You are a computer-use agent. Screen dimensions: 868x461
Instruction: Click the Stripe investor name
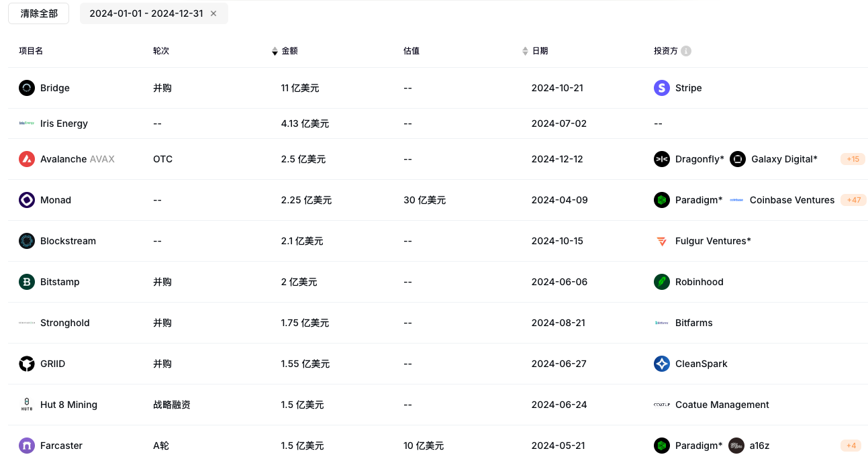click(689, 88)
